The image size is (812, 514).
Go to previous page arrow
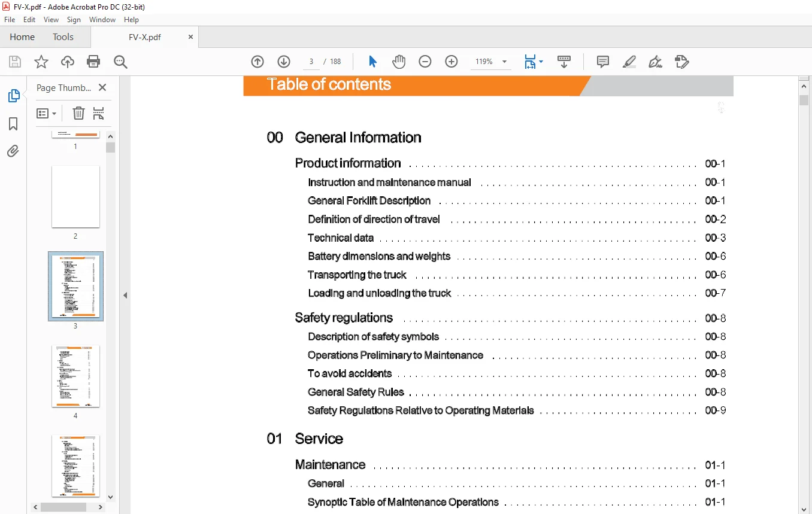coord(257,62)
